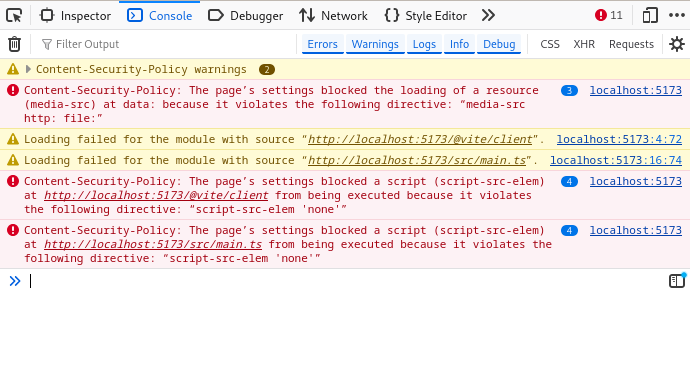Enable the Requests filter
The image size is (690, 366).
631,44
